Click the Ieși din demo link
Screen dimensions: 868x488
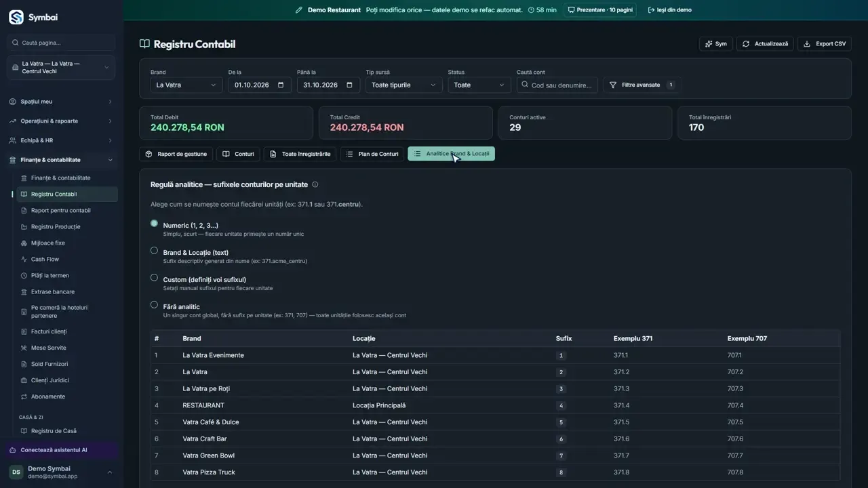[x=670, y=10]
